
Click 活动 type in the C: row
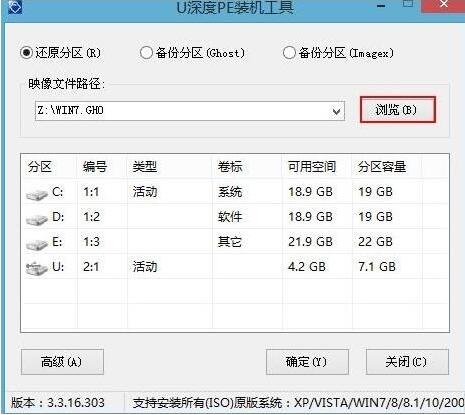145,192
